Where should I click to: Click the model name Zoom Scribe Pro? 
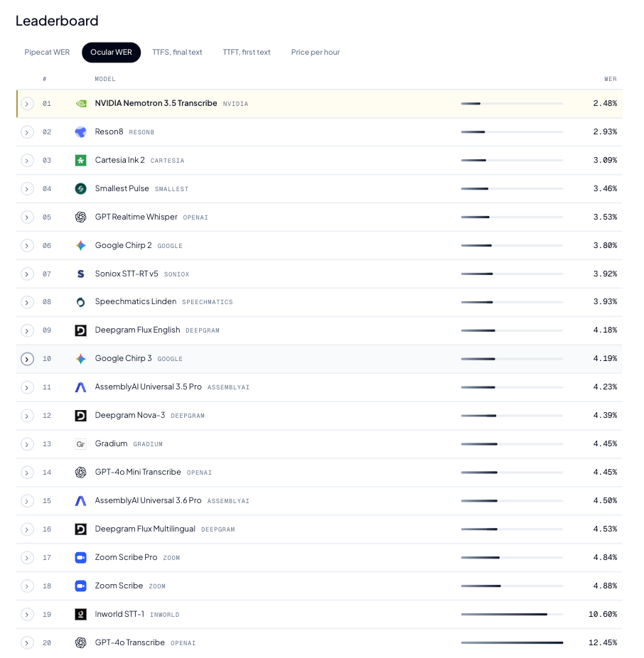click(x=126, y=557)
